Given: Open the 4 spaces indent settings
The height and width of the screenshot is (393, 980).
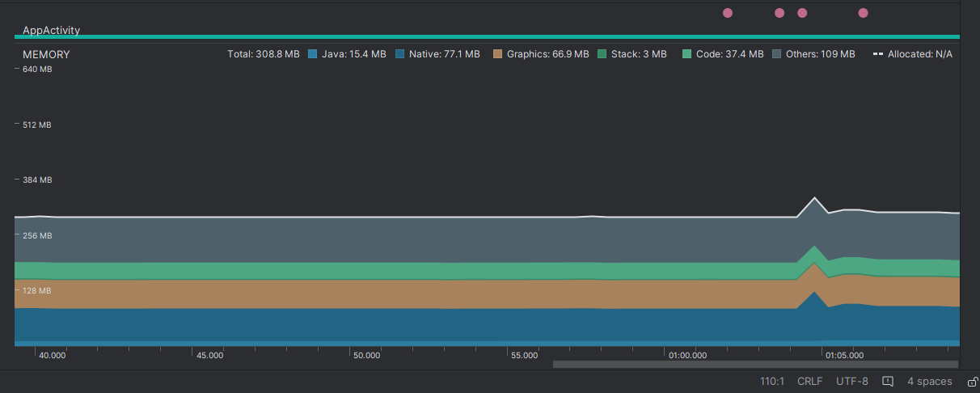Looking at the screenshot, I should pos(929,382).
